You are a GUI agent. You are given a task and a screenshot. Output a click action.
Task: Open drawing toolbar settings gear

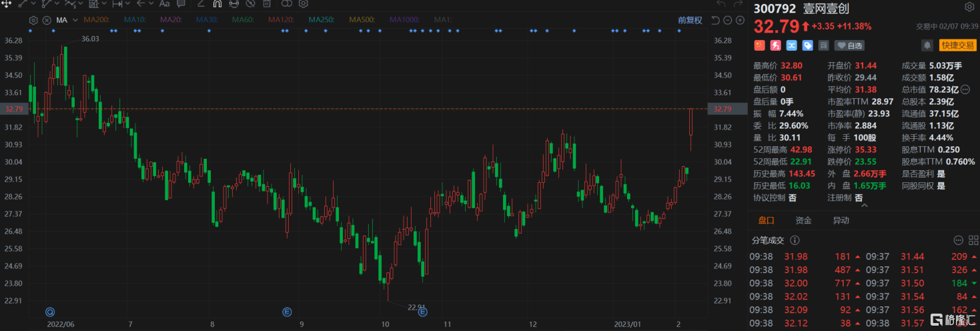tap(304, 4)
